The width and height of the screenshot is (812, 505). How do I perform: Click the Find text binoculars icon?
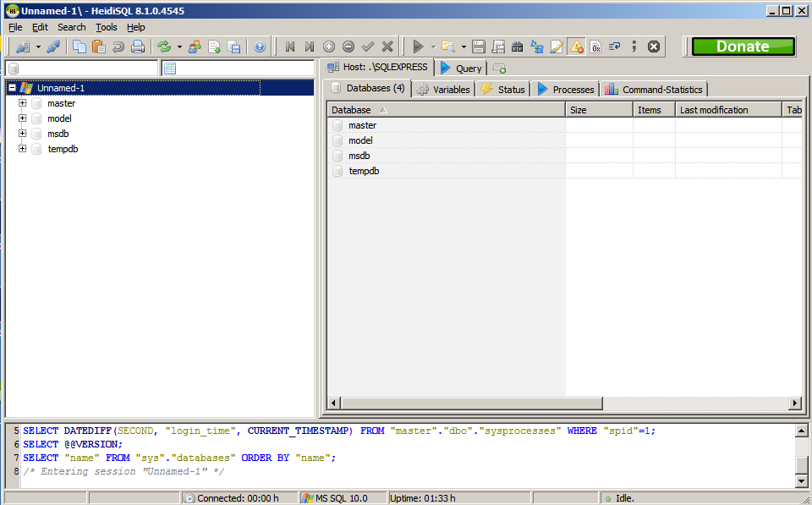tap(518, 47)
